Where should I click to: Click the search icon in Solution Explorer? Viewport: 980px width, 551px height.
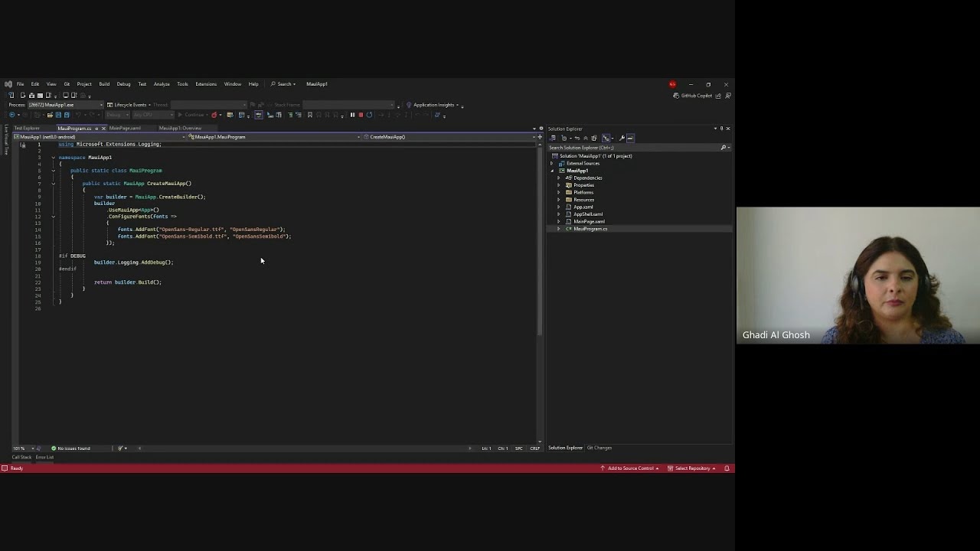pos(723,147)
